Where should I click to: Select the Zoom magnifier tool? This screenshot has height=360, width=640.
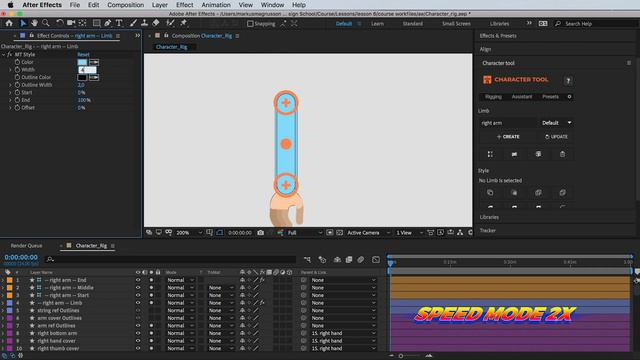point(46,23)
